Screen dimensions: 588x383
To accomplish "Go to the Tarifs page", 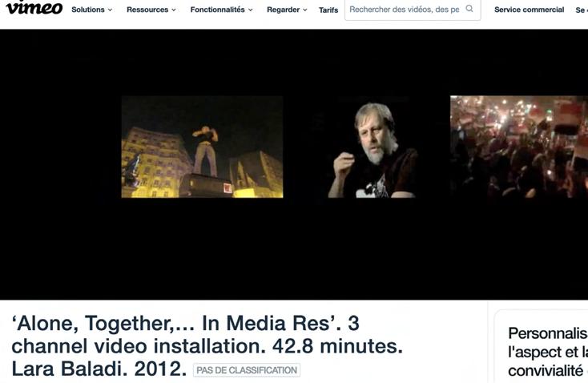I will point(328,10).
